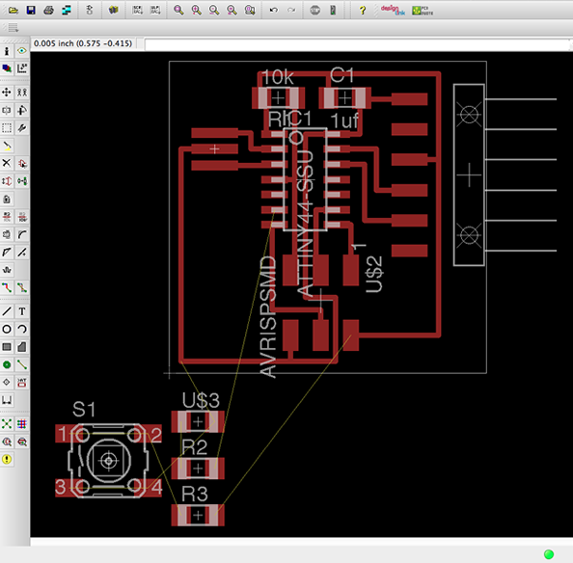Toggle layer display with eye icon
This screenshot has height=563, width=573.
click(22, 50)
